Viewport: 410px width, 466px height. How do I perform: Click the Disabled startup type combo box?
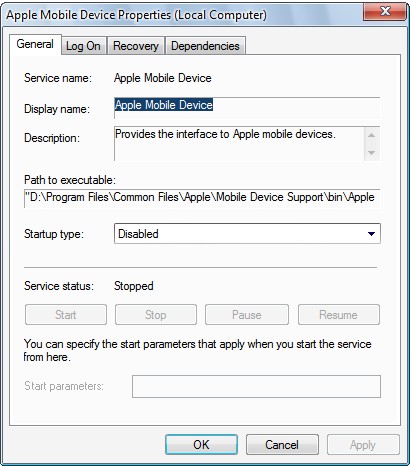247,234
